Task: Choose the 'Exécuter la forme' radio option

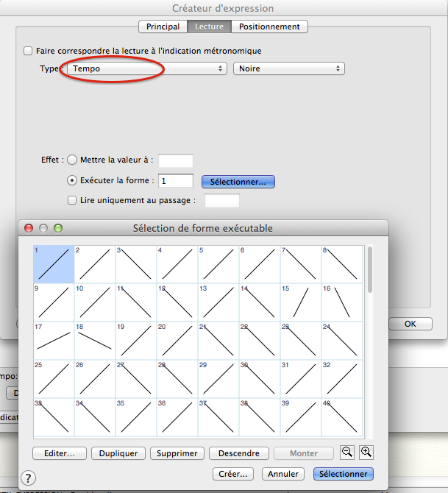Action: click(x=72, y=180)
